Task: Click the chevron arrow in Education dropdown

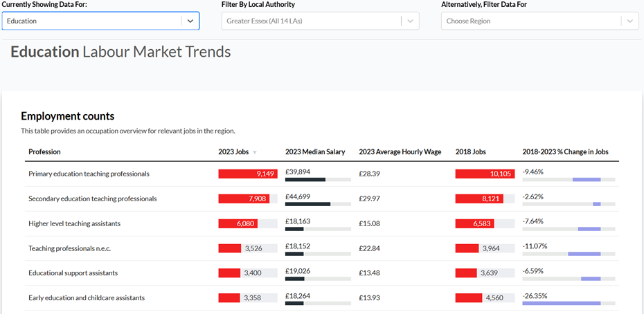Action: (190, 21)
